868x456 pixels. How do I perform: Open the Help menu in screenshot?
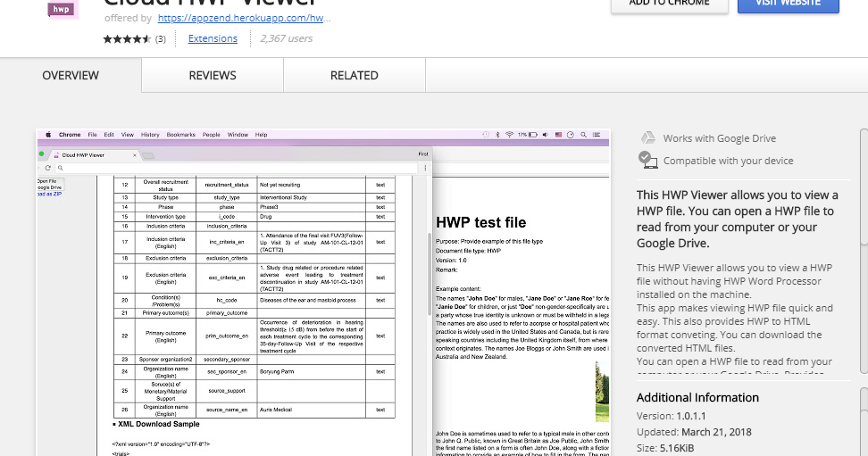[262, 135]
